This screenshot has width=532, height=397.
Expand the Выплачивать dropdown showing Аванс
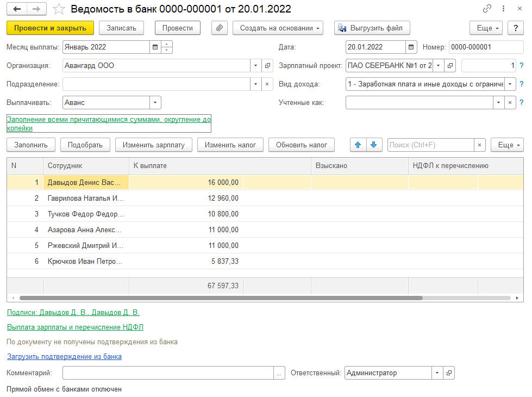[155, 103]
